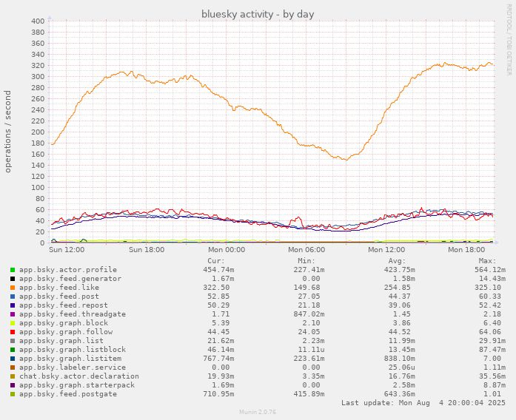
Task: Click feed.like current value 322.50
Action: [x=216, y=288]
